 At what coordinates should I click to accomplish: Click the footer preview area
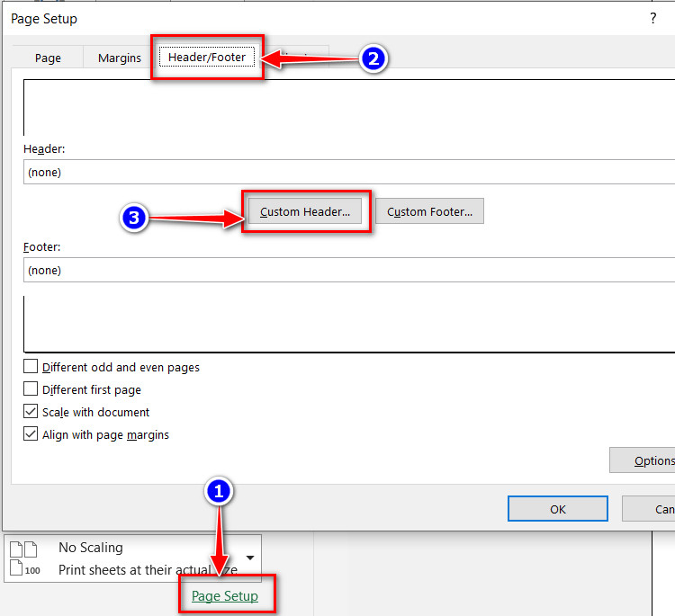(349, 324)
